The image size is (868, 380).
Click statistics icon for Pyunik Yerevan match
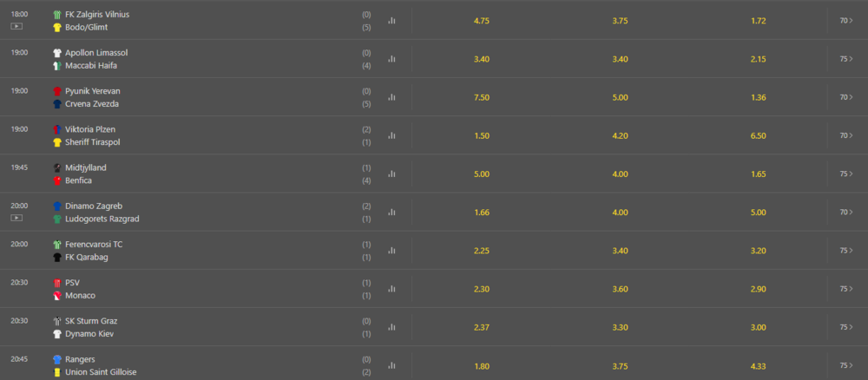[x=391, y=97]
